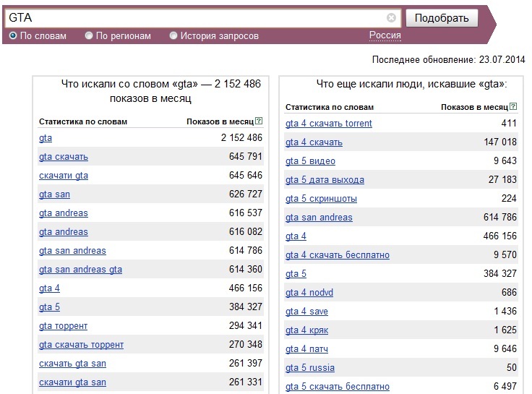Screen dimensions: 532x394
Task: Click the left Статистика по словам header
Action: coord(83,121)
